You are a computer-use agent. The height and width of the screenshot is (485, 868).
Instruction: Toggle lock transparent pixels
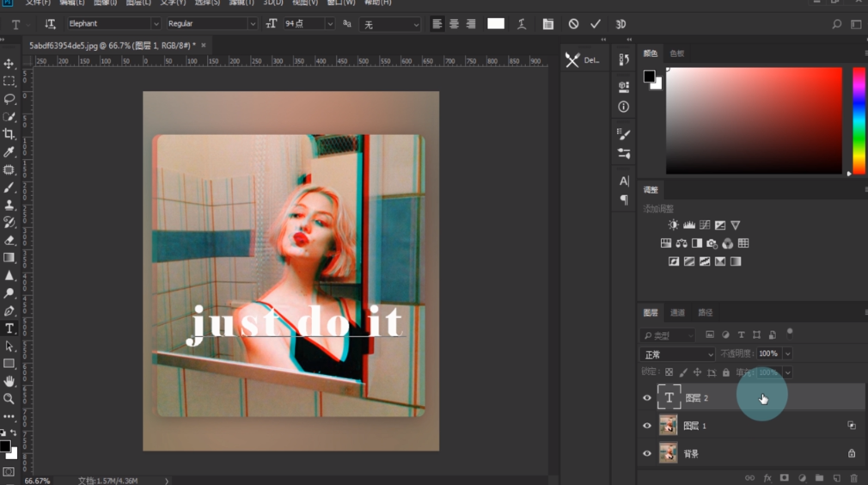669,372
